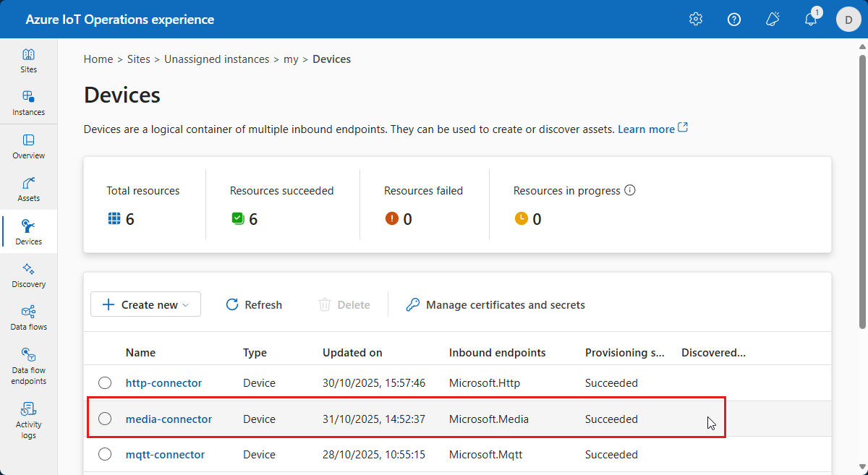Screen dimensions: 868x475
Task: Click the Delete button
Action: [x=344, y=304]
